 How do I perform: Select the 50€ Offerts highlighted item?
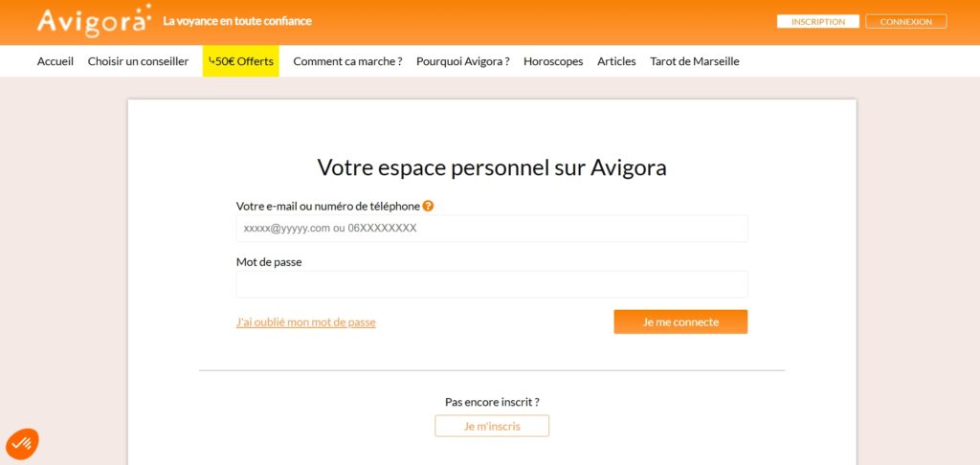240,61
